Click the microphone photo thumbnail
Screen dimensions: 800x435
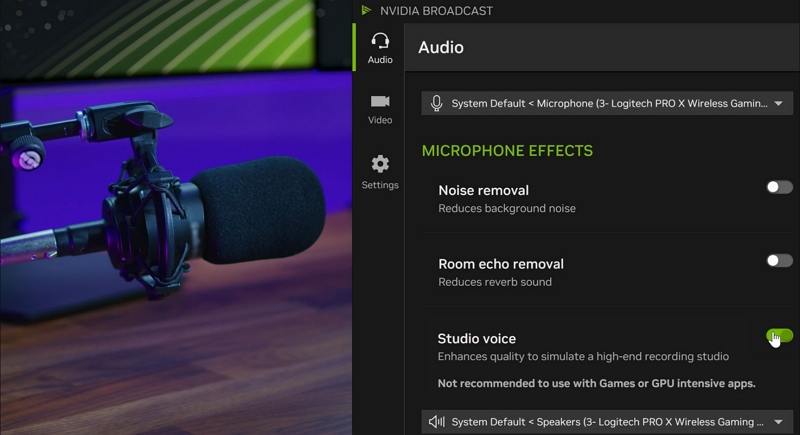(x=176, y=217)
